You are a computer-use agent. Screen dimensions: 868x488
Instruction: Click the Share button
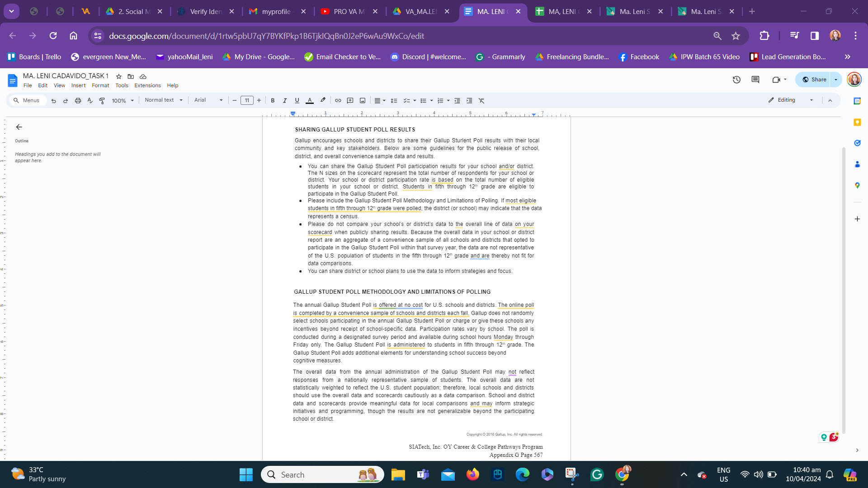click(x=814, y=80)
